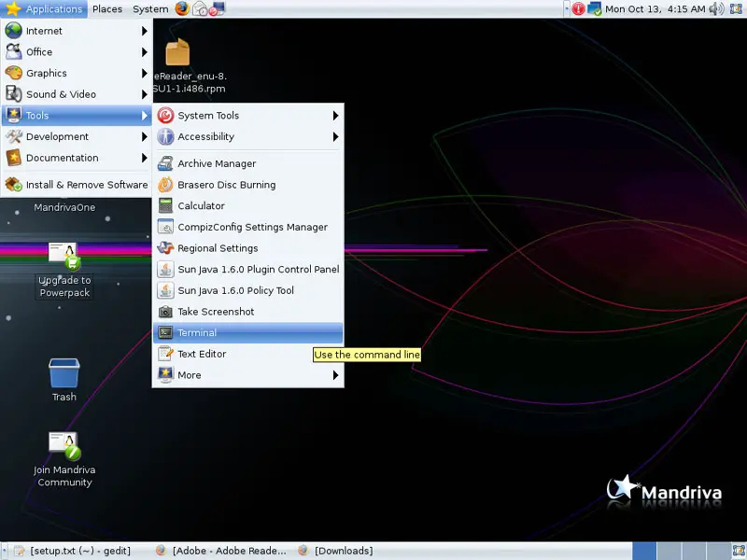Click the Terminal icon in the menu
Image resolution: width=747 pixels, height=560 pixels.
[165, 333]
